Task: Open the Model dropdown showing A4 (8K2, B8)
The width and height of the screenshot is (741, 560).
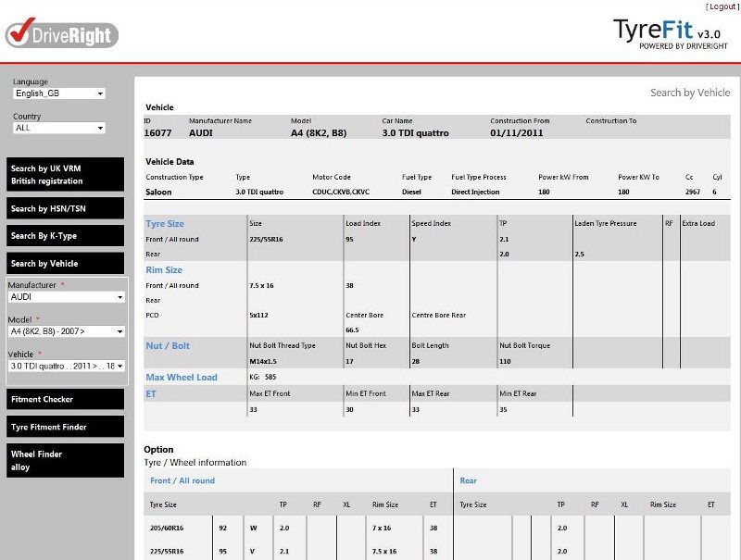Action: coord(67,331)
